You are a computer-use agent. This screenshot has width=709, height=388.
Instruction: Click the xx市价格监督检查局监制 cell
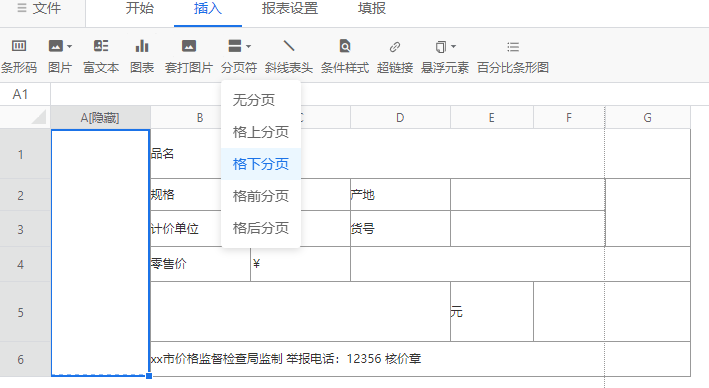tap(420, 359)
